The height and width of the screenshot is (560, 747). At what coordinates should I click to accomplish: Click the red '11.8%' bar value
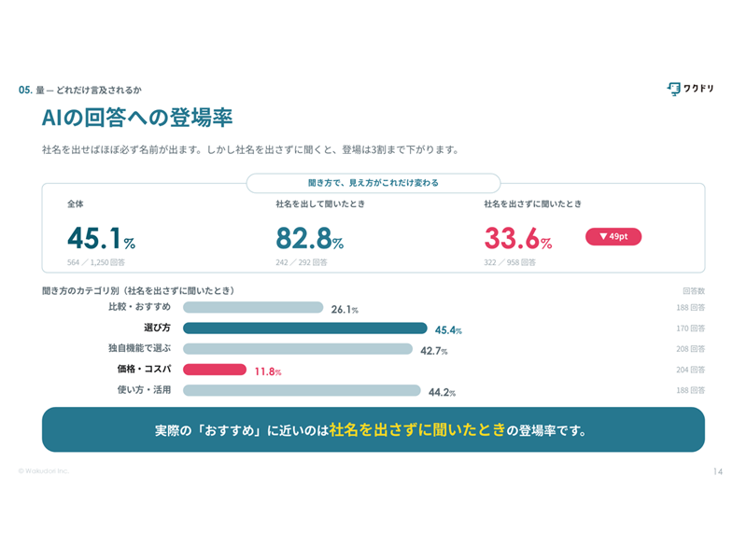click(268, 371)
